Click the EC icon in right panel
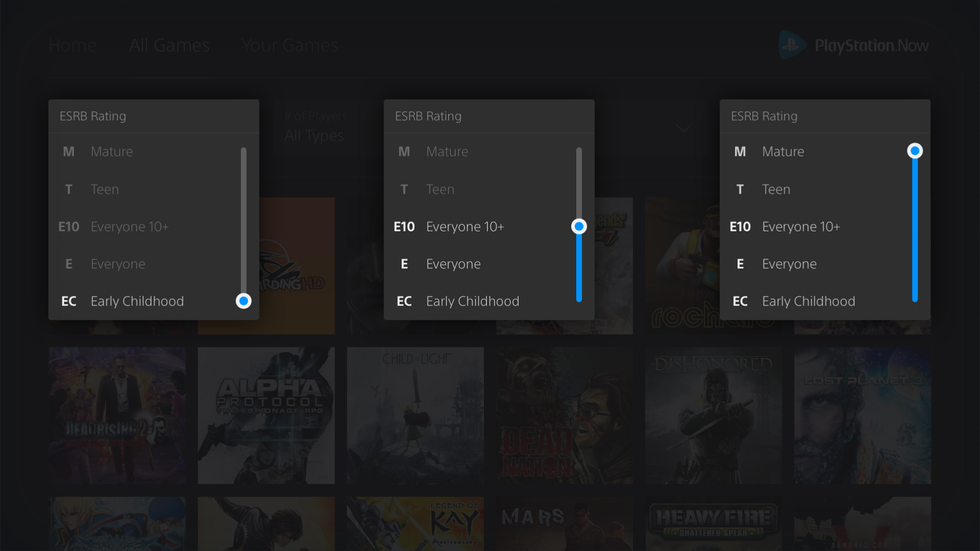 [x=740, y=301]
